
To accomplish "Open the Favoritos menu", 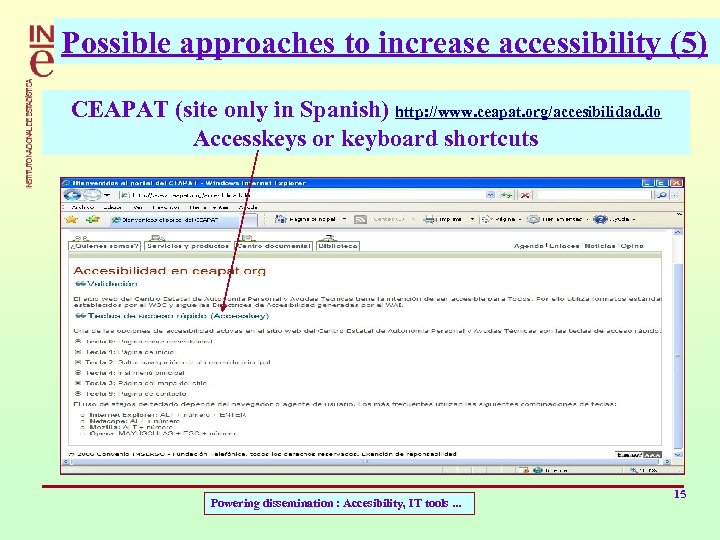I will coord(166,207).
